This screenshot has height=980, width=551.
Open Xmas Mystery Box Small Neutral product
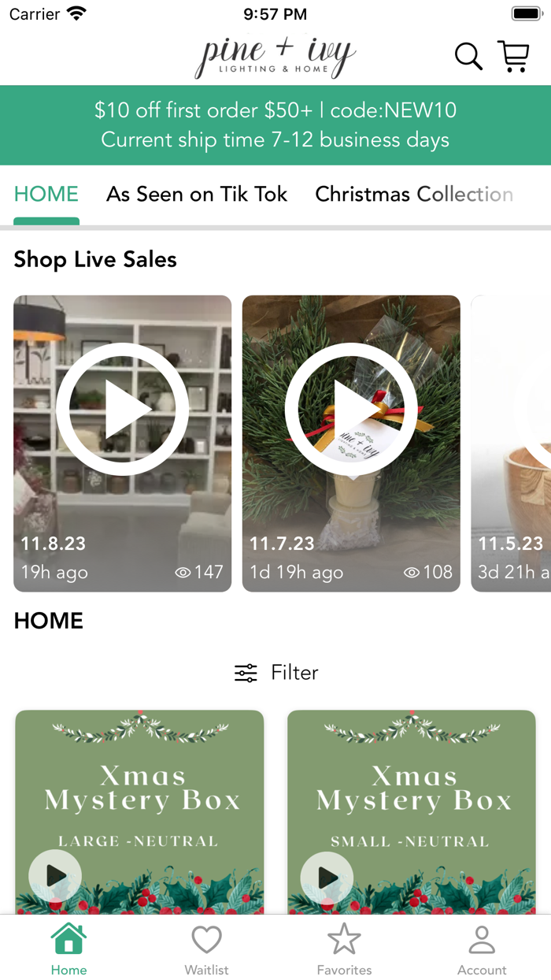point(412,811)
